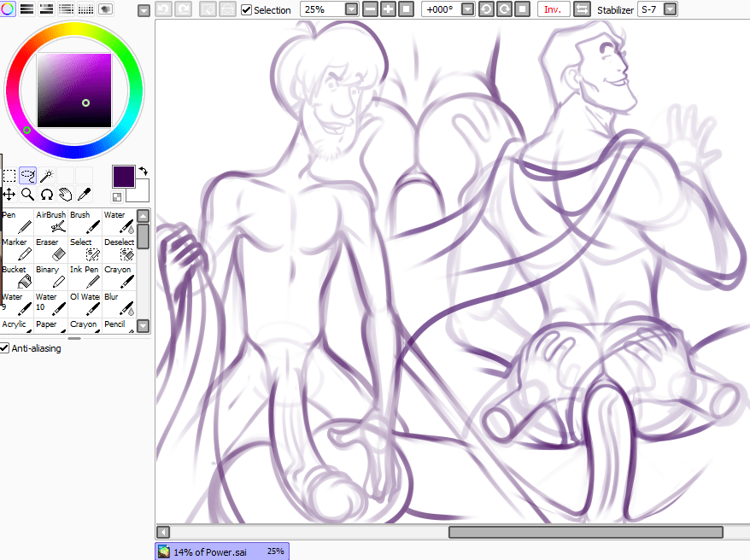Select the Magic Wand tool
The width and height of the screenshot is (750, 560).
tap(46, 176)
